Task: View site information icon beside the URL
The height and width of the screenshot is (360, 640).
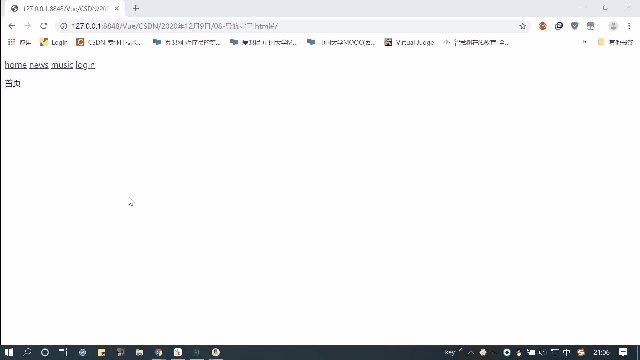Action: (63, 26)
